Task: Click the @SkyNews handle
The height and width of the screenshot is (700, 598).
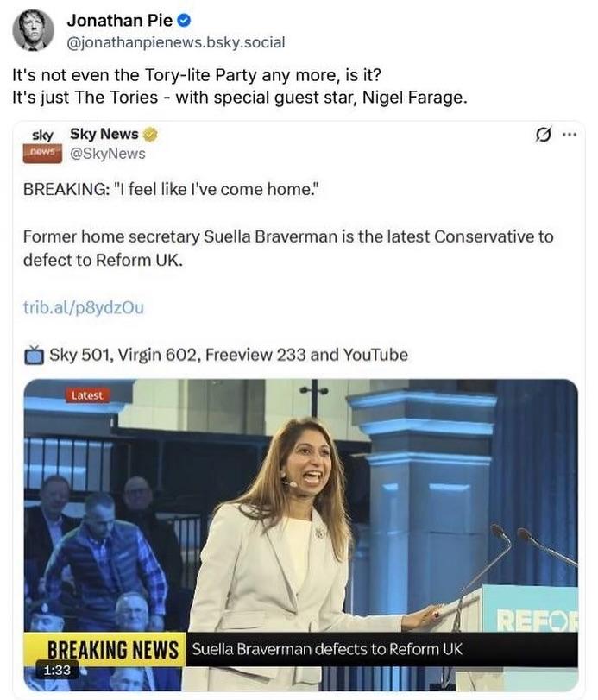Action: pyautogui.click(x=108, y=154)
